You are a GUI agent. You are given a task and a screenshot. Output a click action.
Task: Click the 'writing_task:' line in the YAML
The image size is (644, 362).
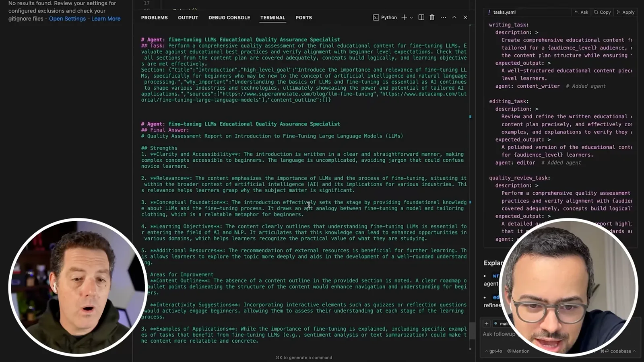click(509, 25)
